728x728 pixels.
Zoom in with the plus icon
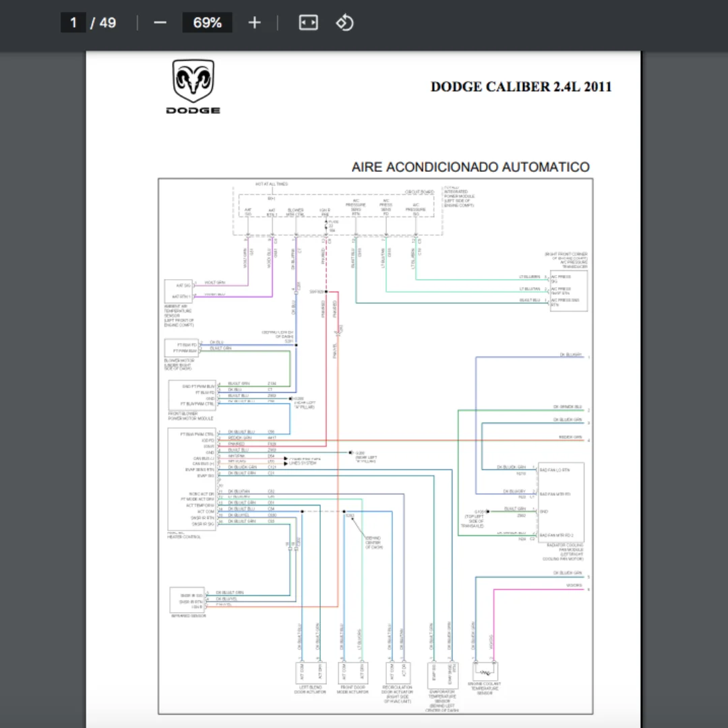(x=254, y=23)
